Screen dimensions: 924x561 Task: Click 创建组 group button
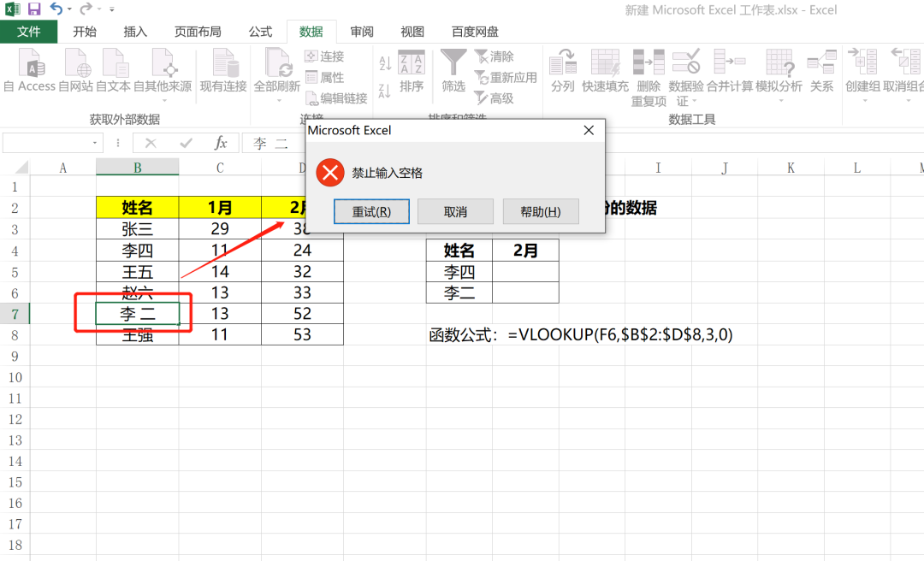[x=862, y=75]
